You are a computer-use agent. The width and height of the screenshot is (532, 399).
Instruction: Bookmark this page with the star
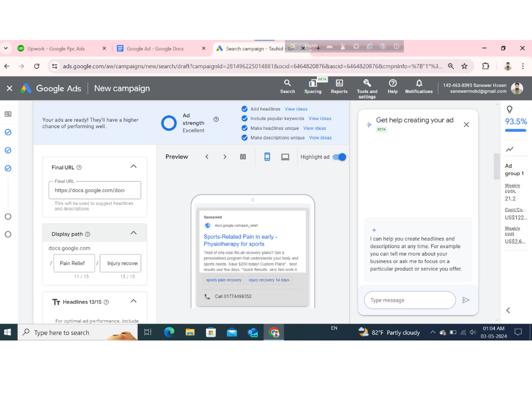click(464, 66)
